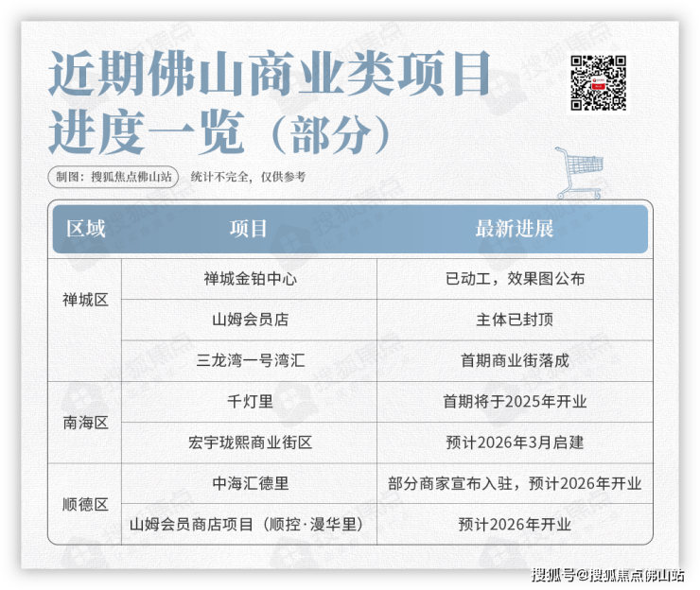This screenshot has height=590, width=700.
Task: Click the 中海汇德里 project name
Action: pyautogui.click(x=250, y=483)
